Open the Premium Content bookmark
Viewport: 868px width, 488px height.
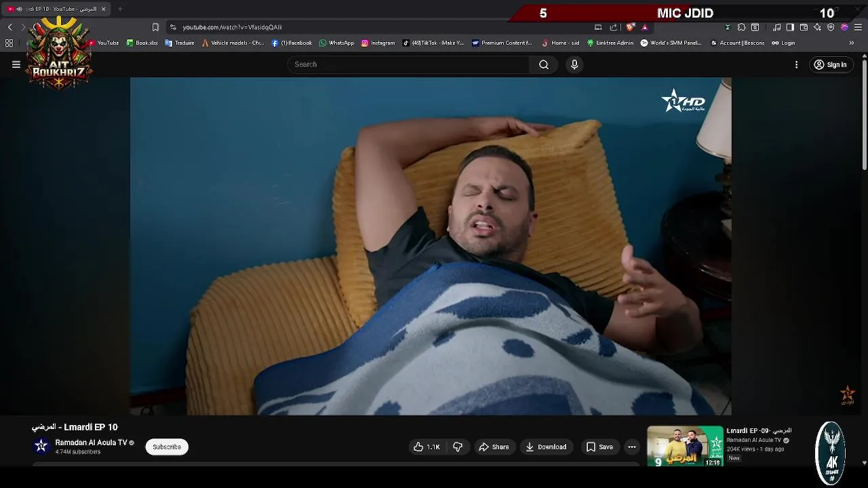[x=502, y=43]
